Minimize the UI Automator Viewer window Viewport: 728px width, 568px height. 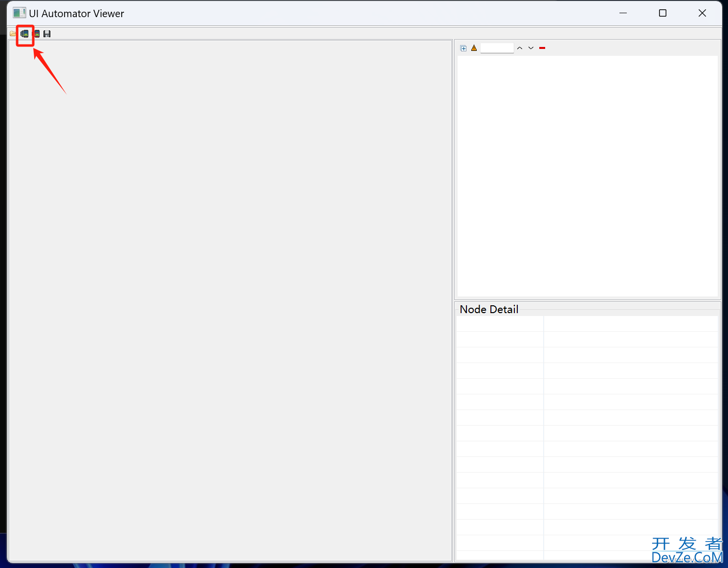623,13
